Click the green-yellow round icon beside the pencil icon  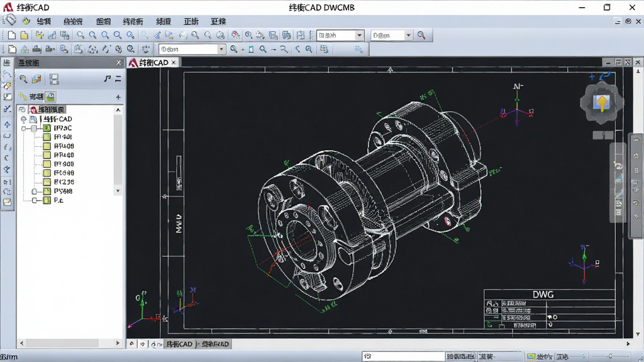pyautogui.click(x=26, y=21)
